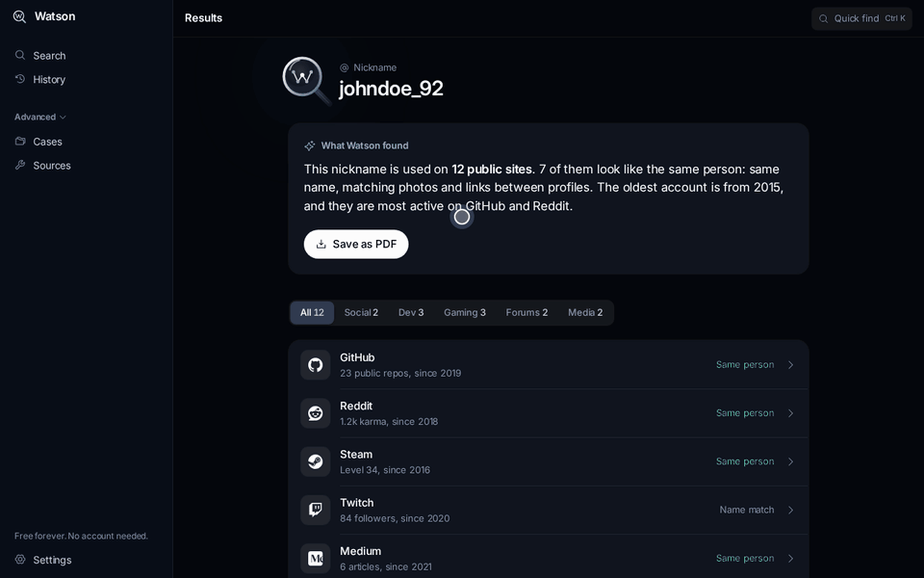Viewport: 924px width, 578px height.
Task: Click the Same person label for GitHub
Action: click(745, 365)
